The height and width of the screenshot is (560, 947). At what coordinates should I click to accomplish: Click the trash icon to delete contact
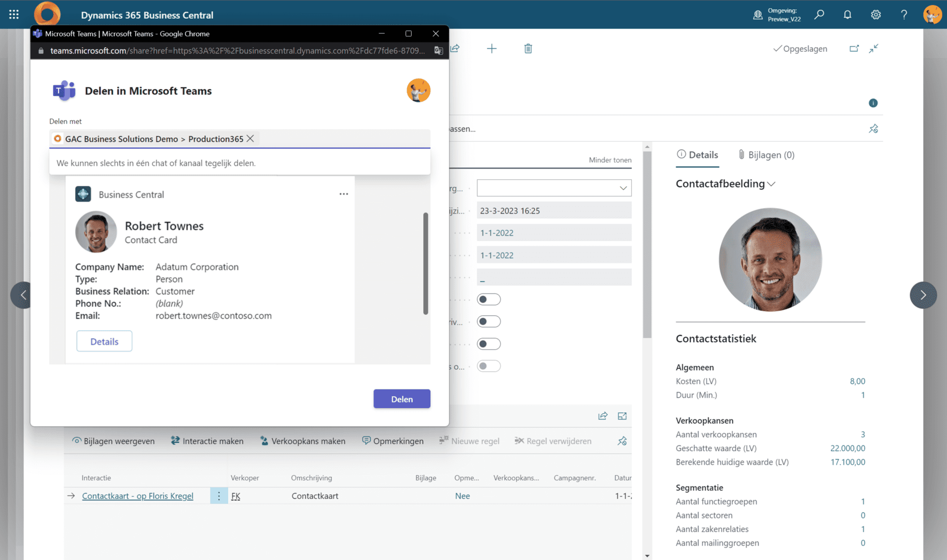pos(528,48)
